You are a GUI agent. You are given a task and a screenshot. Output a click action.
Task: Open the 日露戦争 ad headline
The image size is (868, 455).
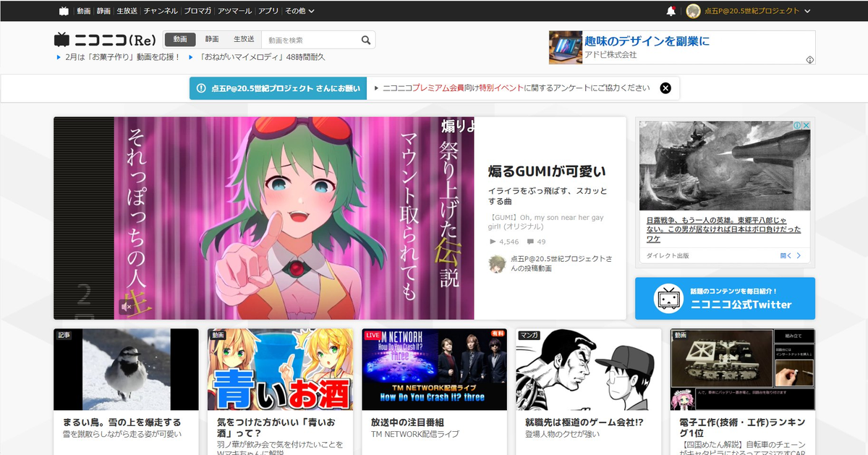pos(723,229)
